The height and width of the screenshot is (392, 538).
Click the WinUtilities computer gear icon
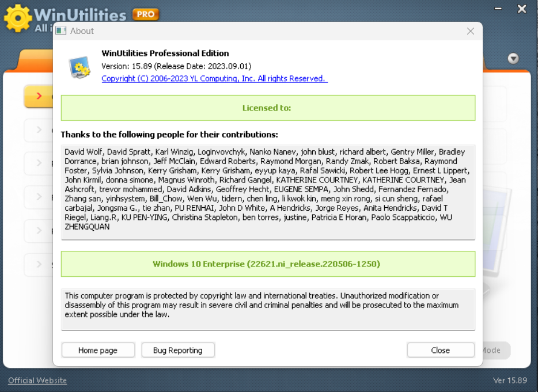(x=79, y=67)
